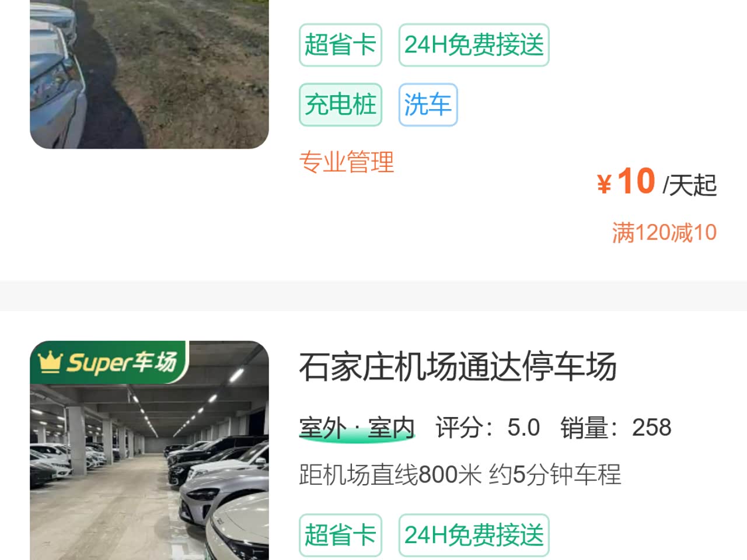The width and height of the screenshot is (747, 560).
Task: Tap the 销量：258 sales count
Action: point(616,428)
